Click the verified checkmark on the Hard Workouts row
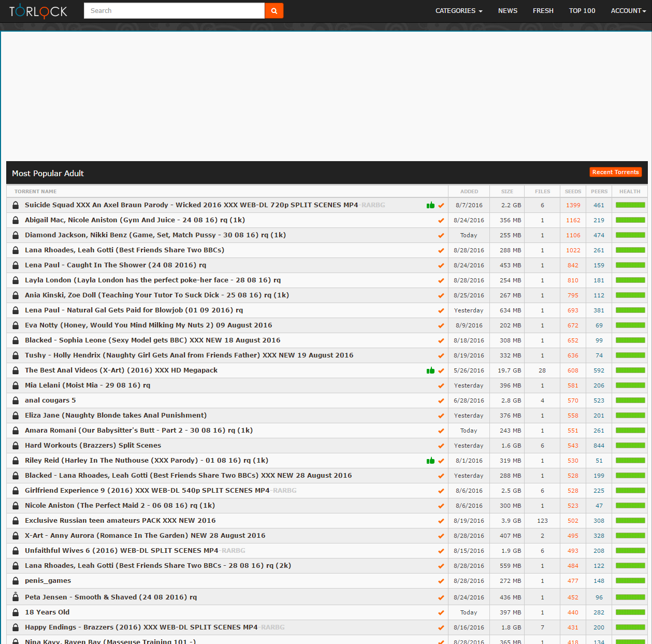 pos(441,446)
